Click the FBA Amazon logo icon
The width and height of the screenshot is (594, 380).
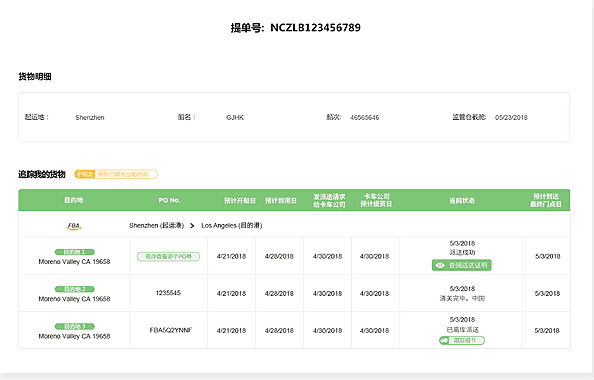[74, 226]
